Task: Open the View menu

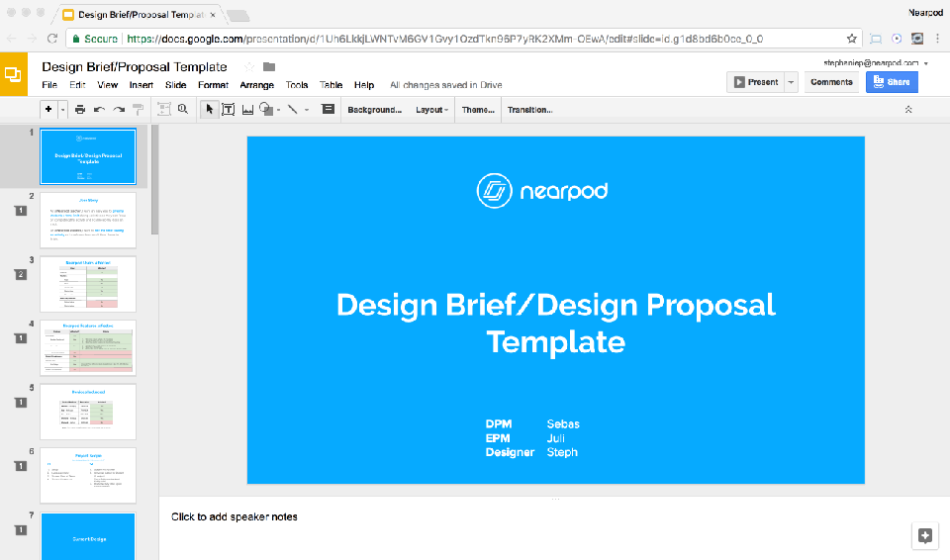Action: tap(107, 85)
